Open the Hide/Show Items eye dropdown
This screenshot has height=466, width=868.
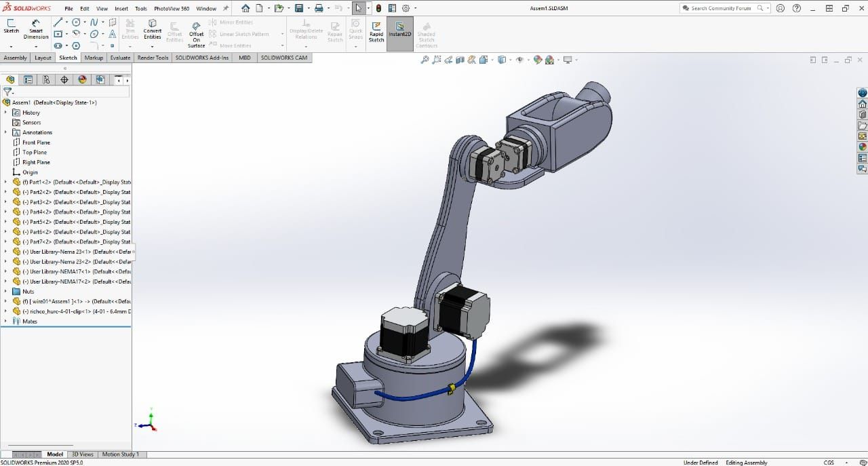(x=521, y=60)
